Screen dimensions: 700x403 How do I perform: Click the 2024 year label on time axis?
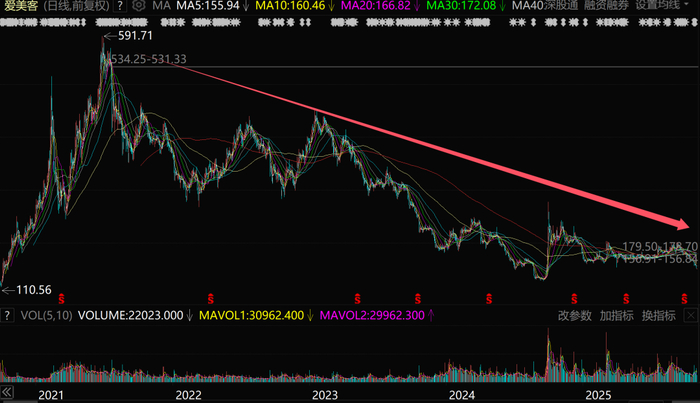[462, 395]
